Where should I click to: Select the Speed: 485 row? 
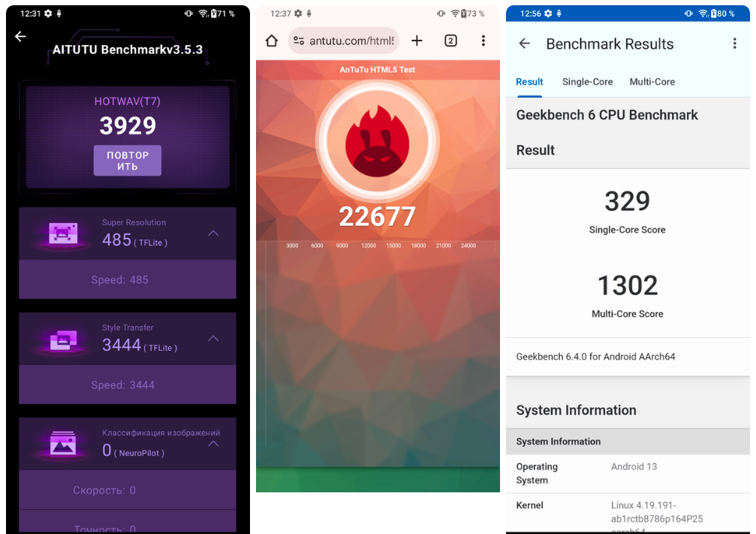pos(128,280)
